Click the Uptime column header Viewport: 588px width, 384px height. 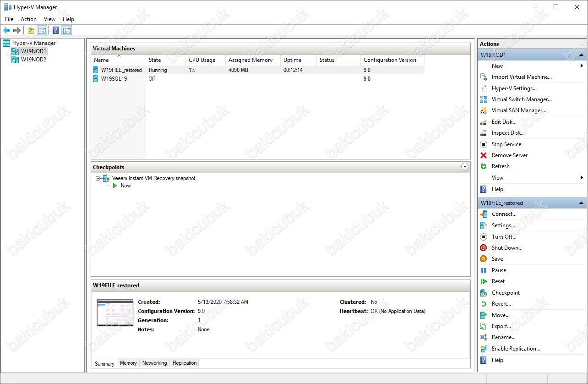[298, 60]
